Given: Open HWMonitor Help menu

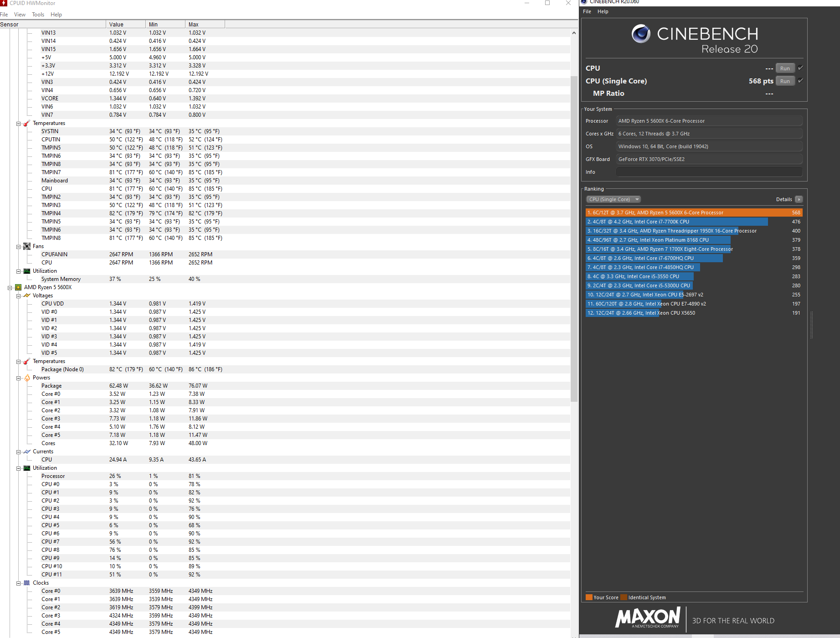Looking at the screenshot, I should pyautogui.click(x=56, y=15).
